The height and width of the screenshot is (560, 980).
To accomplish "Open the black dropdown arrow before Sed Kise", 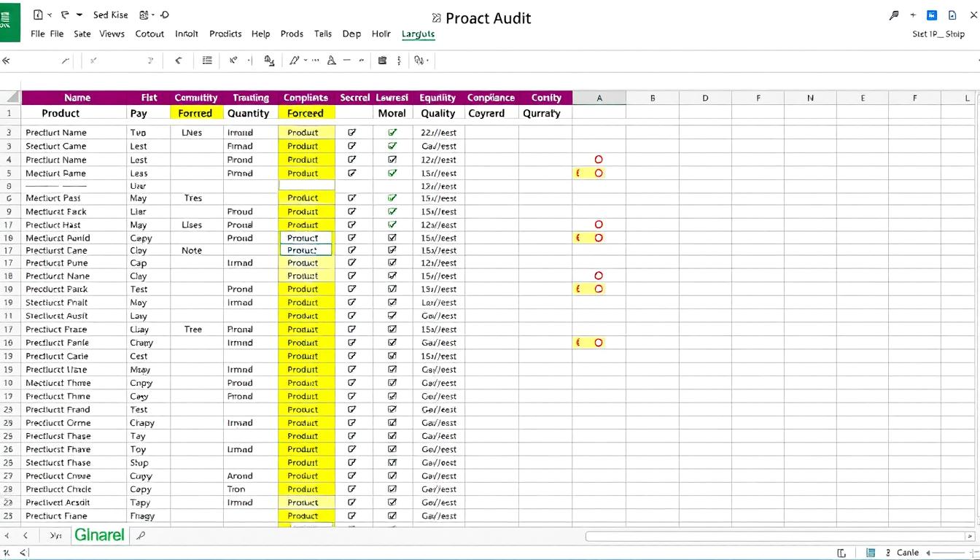I will tap(79, 15).
